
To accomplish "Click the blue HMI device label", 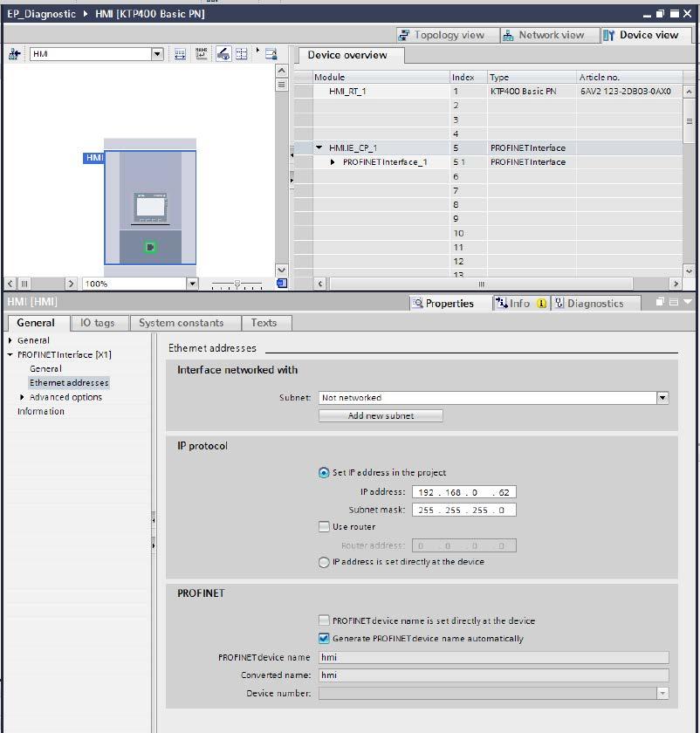I will point(94,158).
